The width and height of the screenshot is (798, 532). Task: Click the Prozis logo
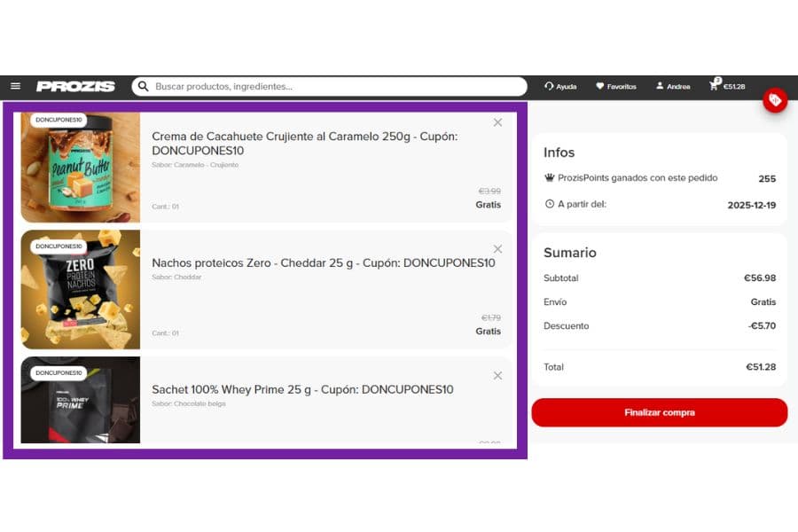(76, 87)
